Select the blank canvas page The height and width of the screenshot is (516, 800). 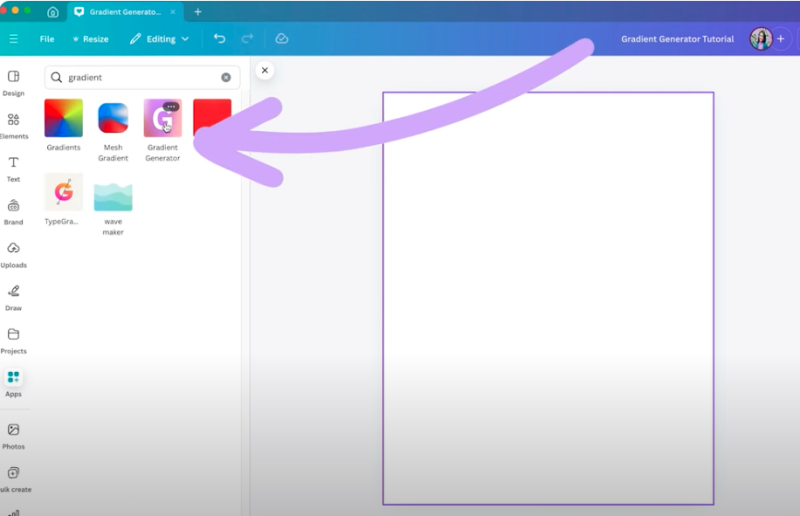548,299
